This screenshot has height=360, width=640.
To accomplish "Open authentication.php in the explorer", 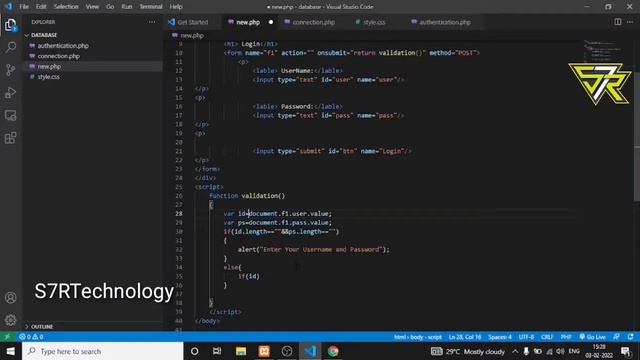I will coord(63,46).
